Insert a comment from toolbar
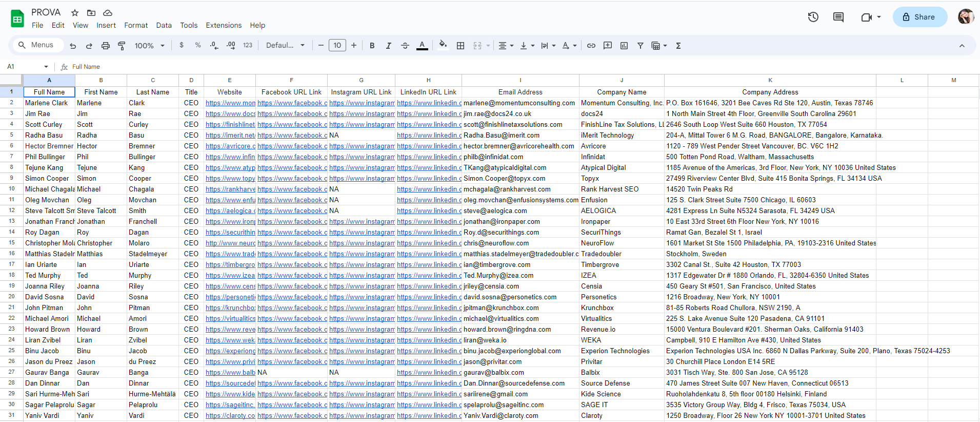The width and height of the screenshot is (980, 422). 608,46
